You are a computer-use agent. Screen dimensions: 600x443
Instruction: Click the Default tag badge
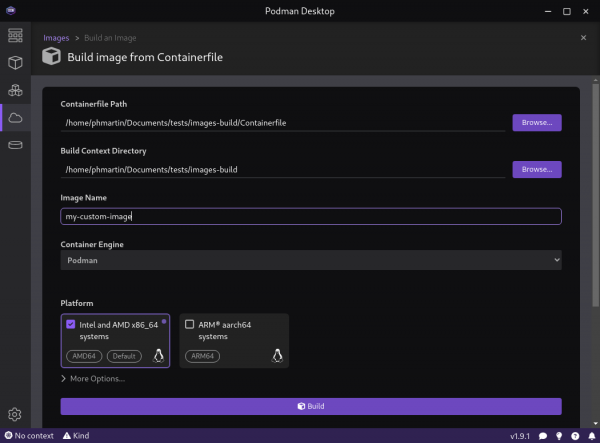[124, 356]
